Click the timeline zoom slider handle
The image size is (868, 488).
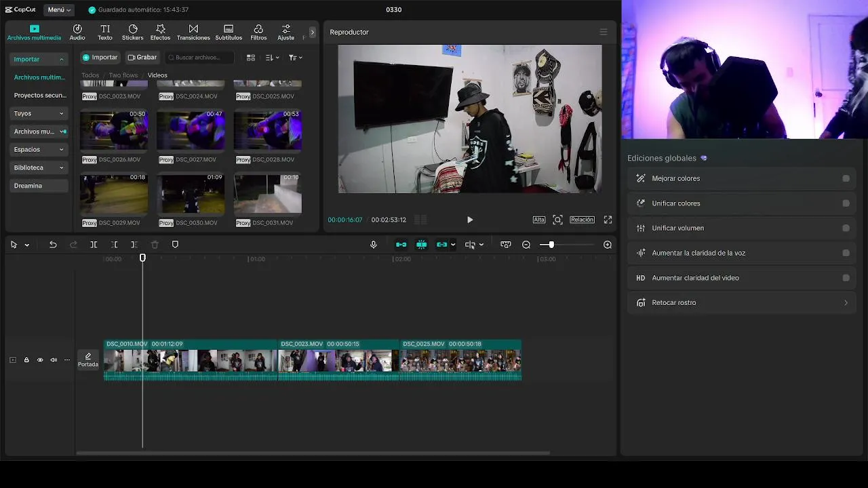(x=551, y=245)
